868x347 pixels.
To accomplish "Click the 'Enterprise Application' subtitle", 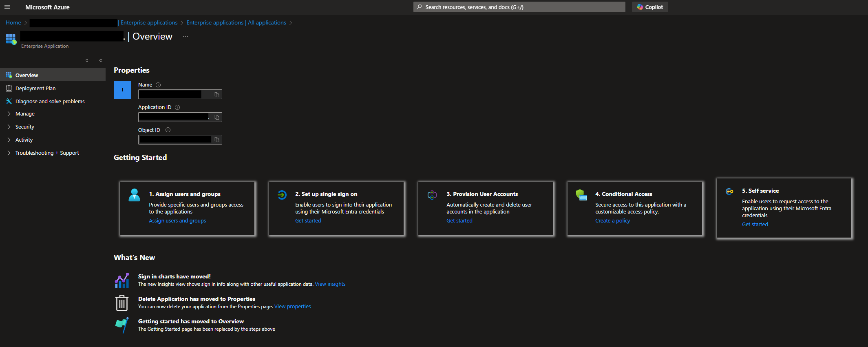I will (x=45, y=47).
